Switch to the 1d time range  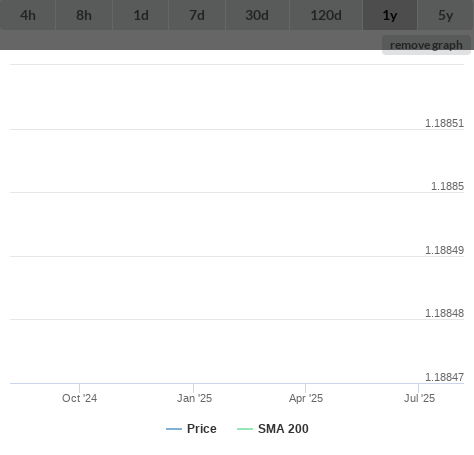(x=141, y=15)
